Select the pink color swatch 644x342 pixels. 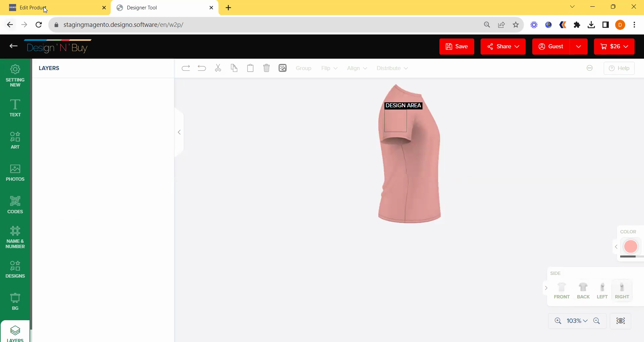tap(631, 247)
